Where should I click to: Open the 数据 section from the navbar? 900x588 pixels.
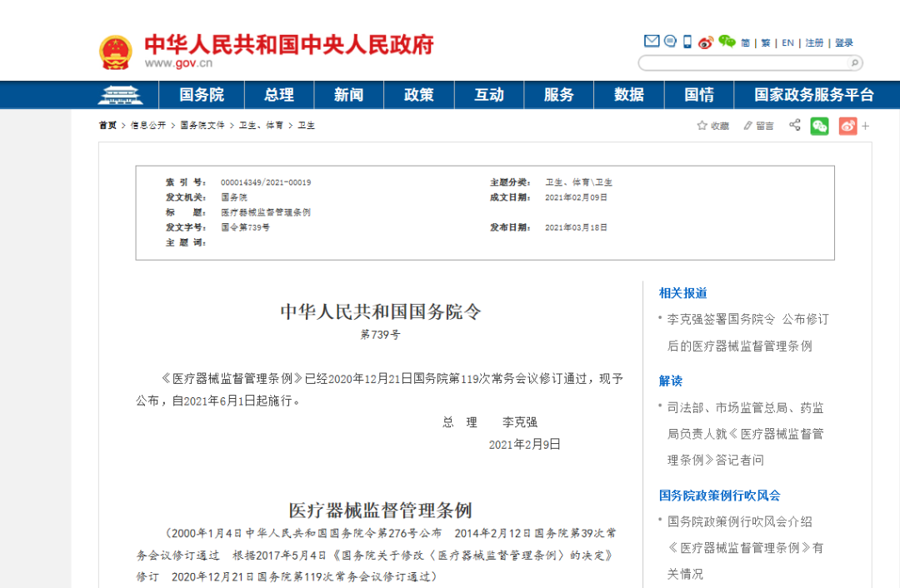[627, 95]
